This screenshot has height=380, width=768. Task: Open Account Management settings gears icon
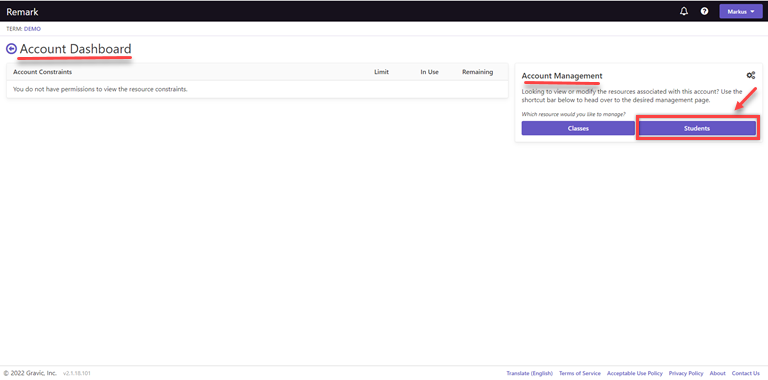[x=750, y=75]
